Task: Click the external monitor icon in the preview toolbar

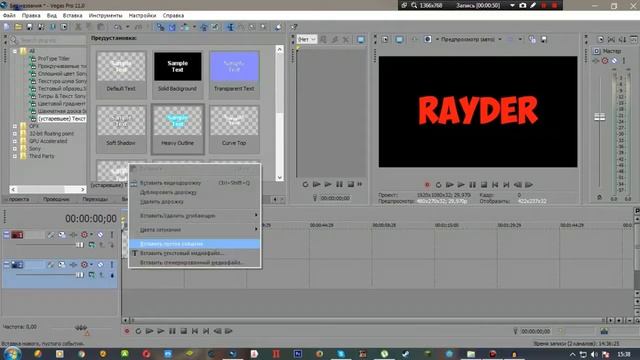Action: [399, 40]
